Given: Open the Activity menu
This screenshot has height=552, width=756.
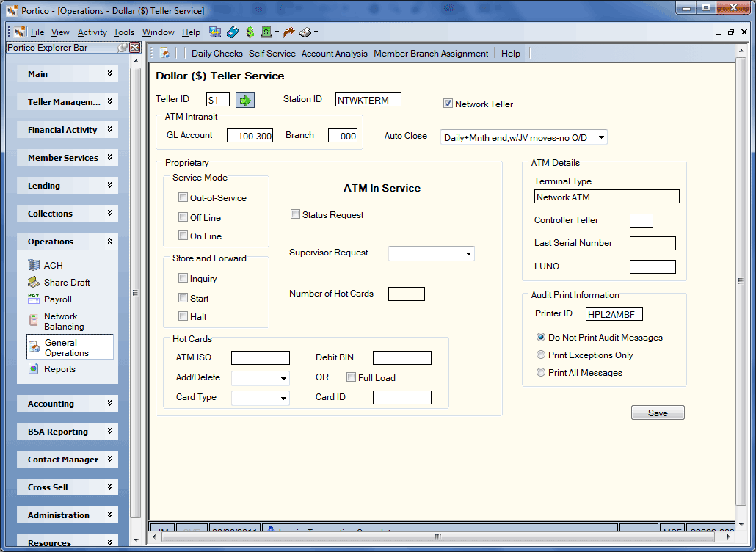Looking at the screenshot, I should pos(92,32).
